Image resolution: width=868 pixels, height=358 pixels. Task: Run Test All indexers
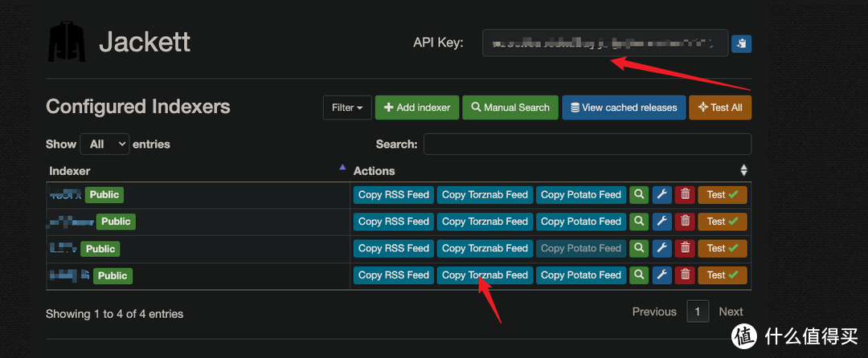(720, 108)
